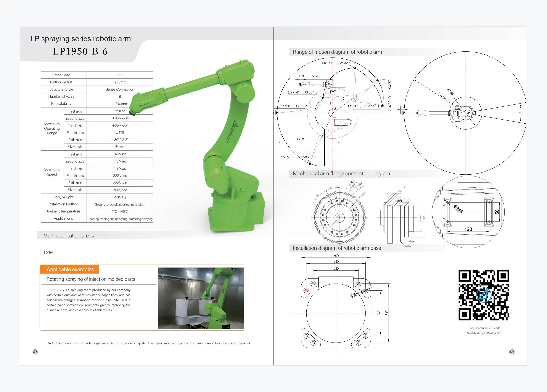The height and width of the screenshot is (392, 547).
Task: Click 'Maximum Operating Range' row header
Action: [x=52, y=128]
